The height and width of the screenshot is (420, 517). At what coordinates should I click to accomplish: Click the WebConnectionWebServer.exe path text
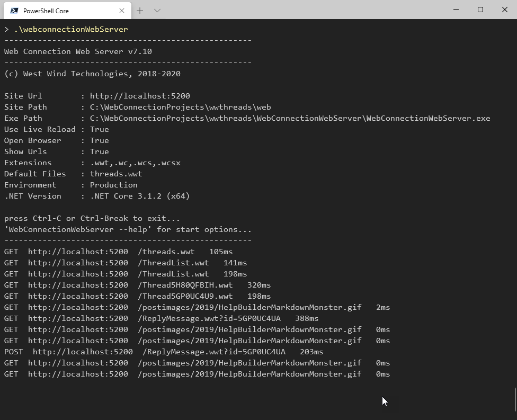[290, 118]
